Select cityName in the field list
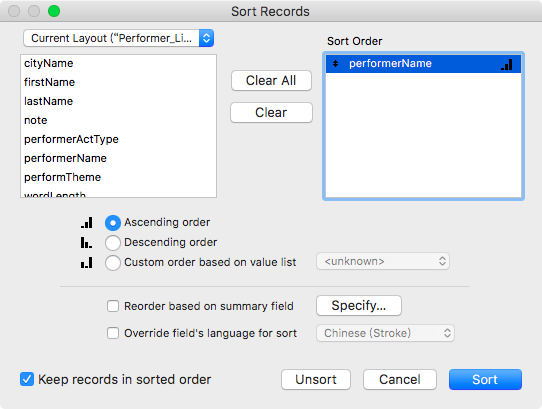The width and height of the screenshot is (542, 409). coord(119,63)
